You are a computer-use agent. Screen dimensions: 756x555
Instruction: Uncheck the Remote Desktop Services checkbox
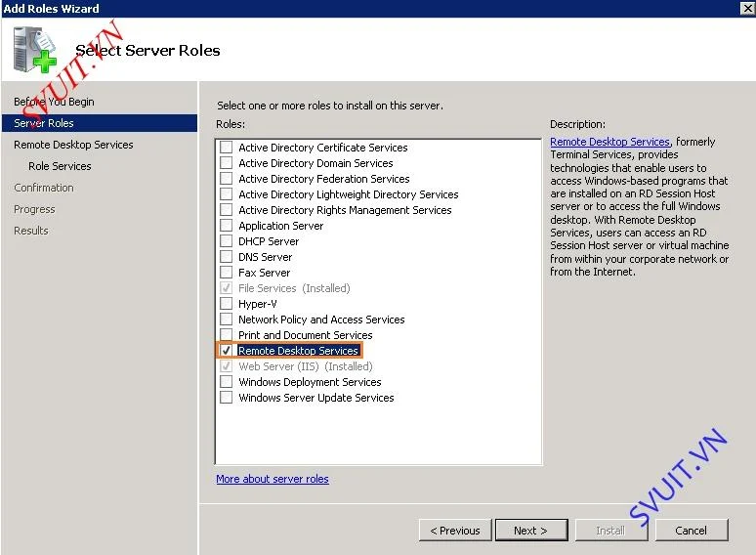coord(227,350)
